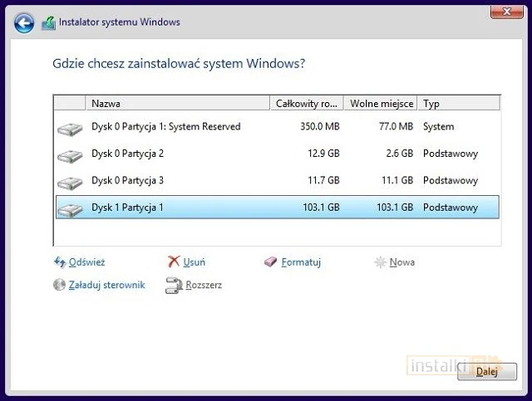Delete partition with Usuń link
The height and width of the screenshot is (401, 532).
194,262
